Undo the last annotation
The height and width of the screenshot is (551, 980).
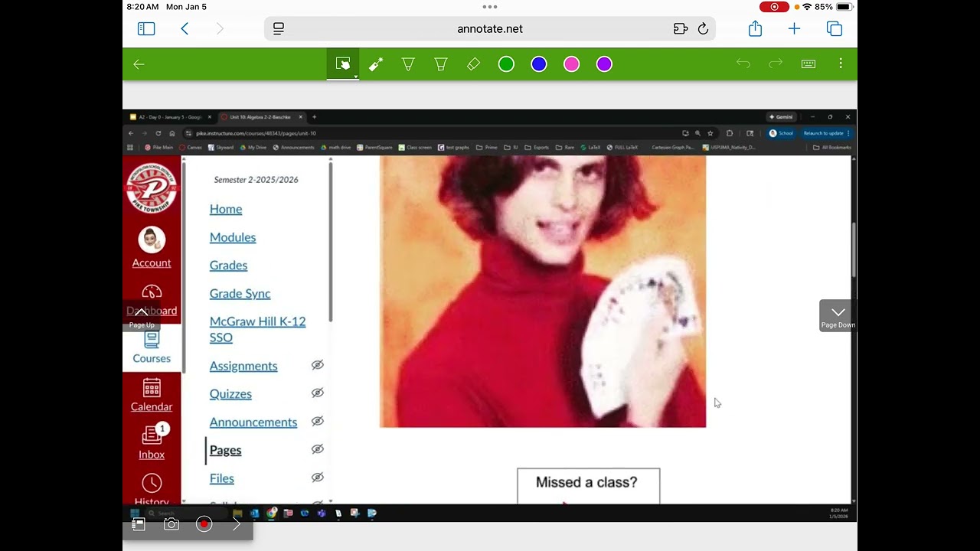[x=743, y=64]
